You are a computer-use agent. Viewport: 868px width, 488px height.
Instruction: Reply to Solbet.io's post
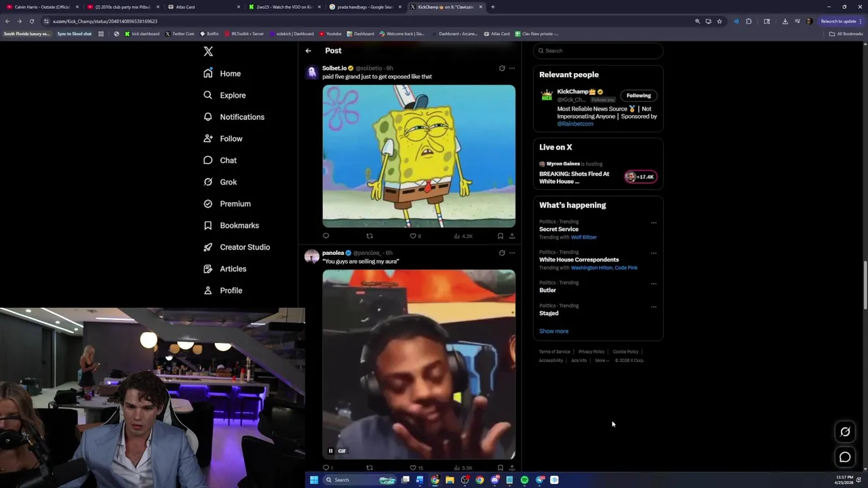325,236
